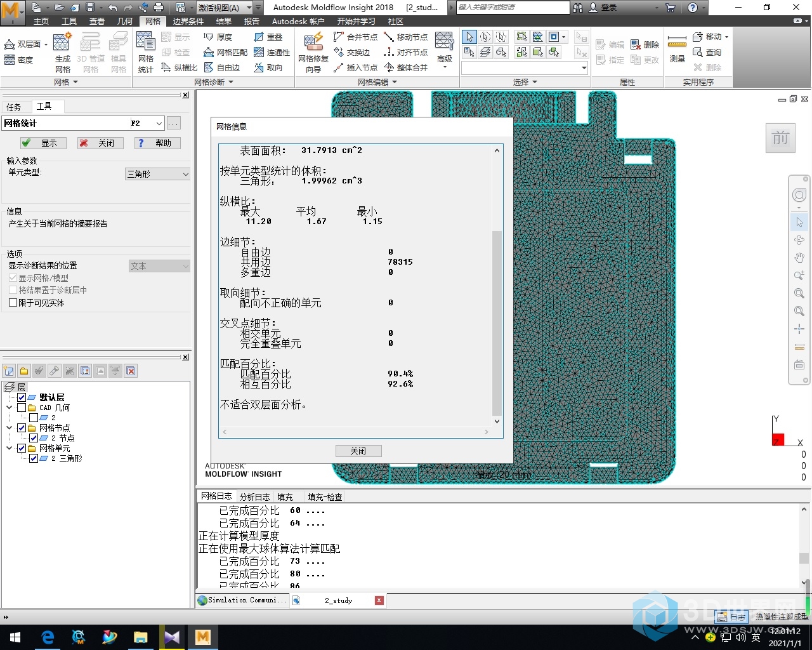The height and width of the screenshot is (650, 812).
Task: Click the 插入节点 insert node tool
Action: [x=355, y=67]
